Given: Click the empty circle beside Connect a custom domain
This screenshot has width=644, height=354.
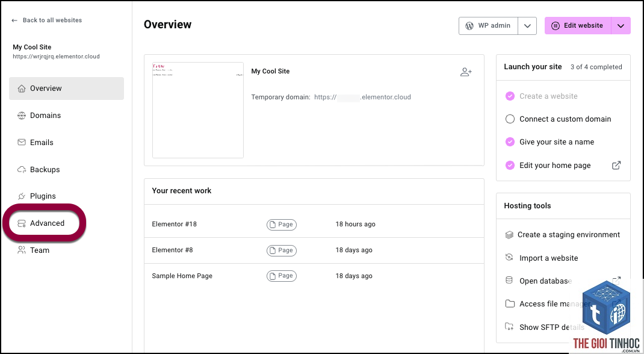Looking at the screenshot, I should [510, 119].
